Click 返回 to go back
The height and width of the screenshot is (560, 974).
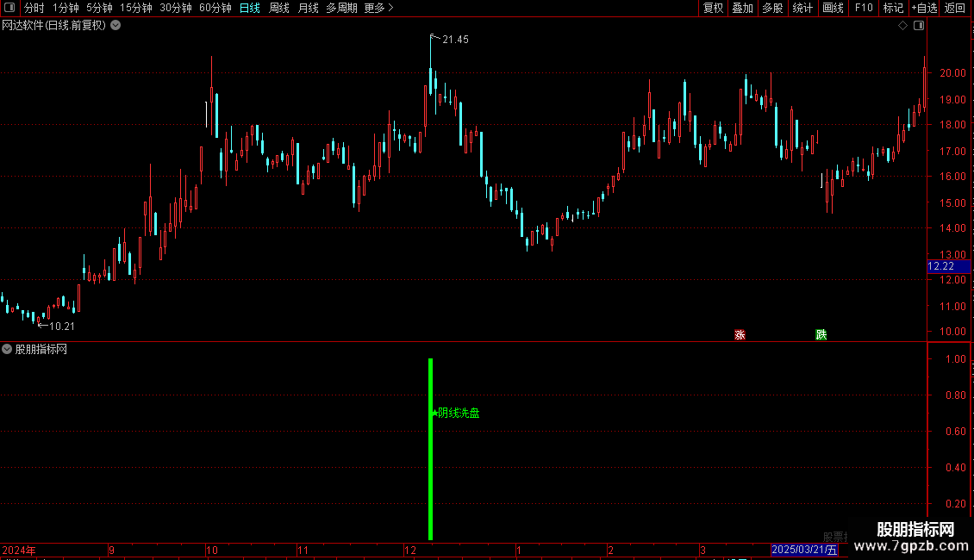[x=955, y=8]
